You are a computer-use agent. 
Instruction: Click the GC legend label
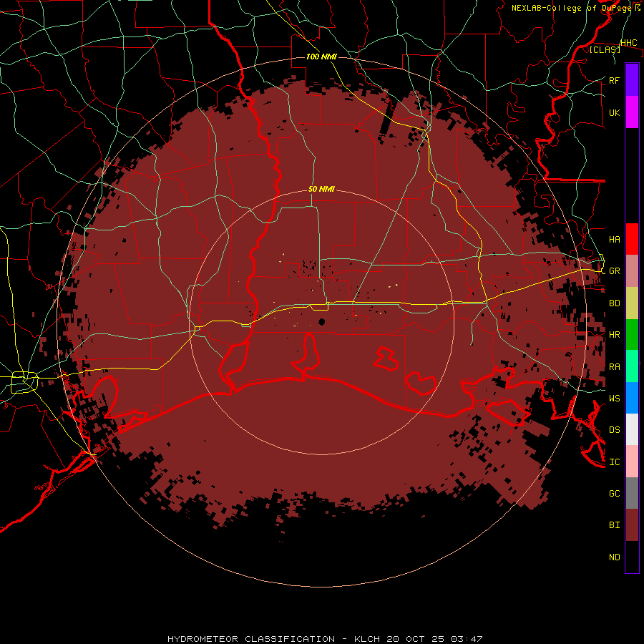point(615,493)
